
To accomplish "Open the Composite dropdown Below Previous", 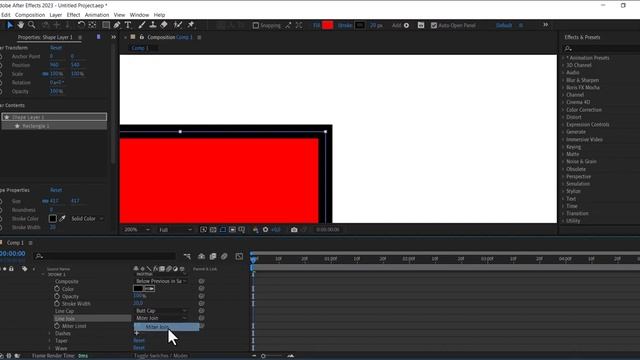I will (161, 281).
